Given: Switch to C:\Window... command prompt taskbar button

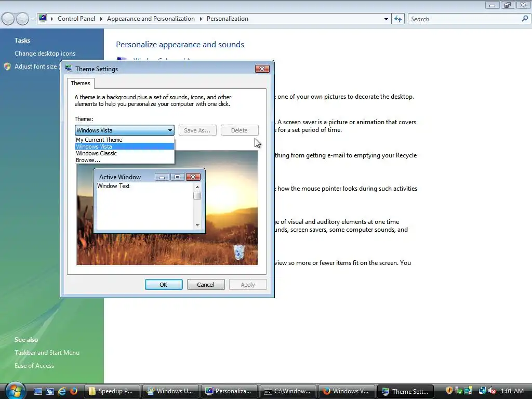Looking at the screenshot, I should pyautogui.click(x=288, y=391).
